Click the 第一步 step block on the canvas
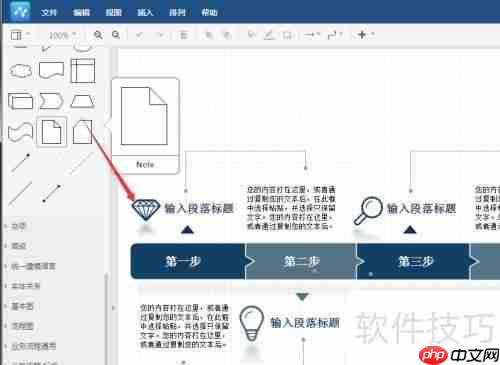The width and height of the screenshot is (500, 365). tap(188, 261)
